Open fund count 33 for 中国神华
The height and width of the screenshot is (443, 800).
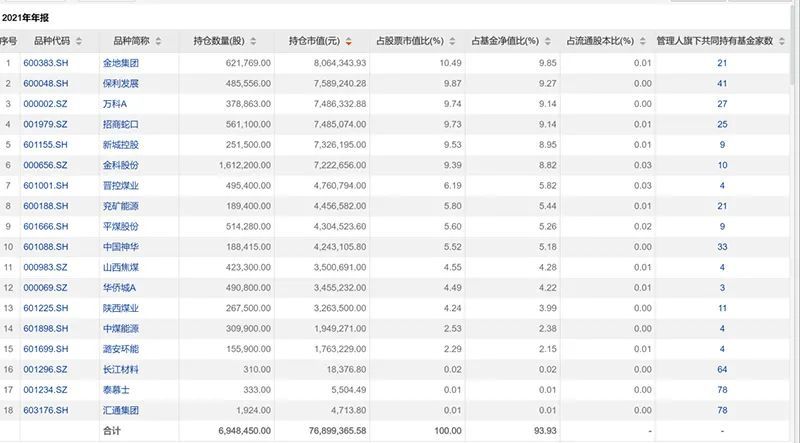[x=722, y=247]
